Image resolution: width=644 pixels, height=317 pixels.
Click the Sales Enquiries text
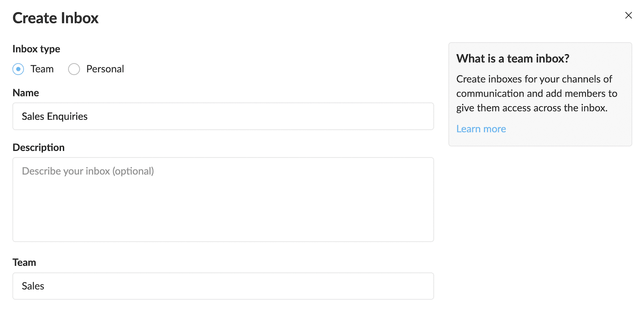pos(54,116)
